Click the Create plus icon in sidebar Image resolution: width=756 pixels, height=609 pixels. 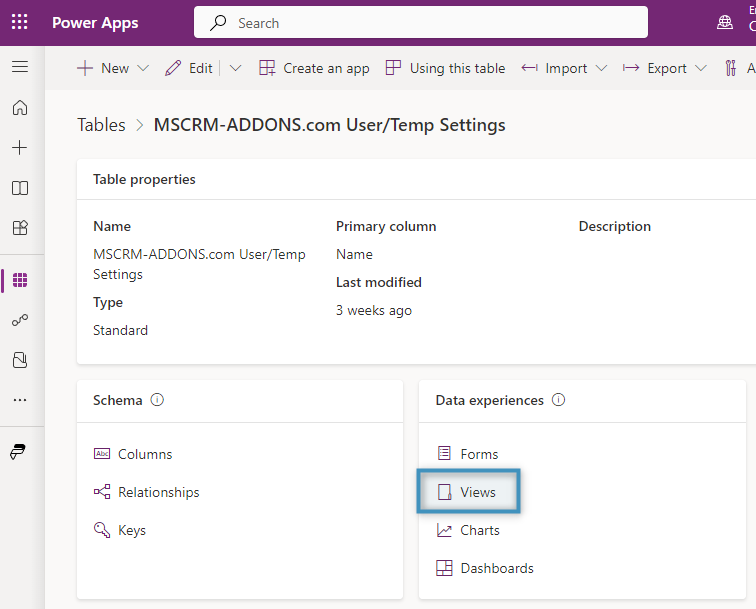pyautogui.click(x=20, y=148)
